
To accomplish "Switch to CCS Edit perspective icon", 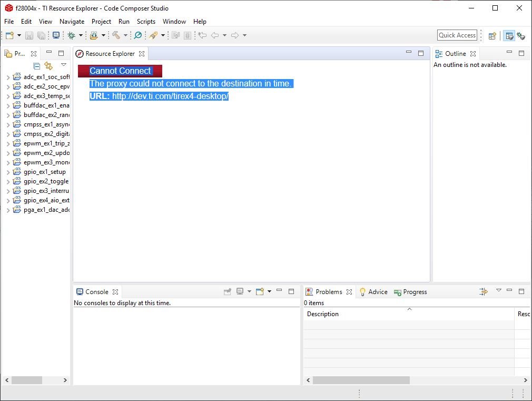I will click(509, 36).
